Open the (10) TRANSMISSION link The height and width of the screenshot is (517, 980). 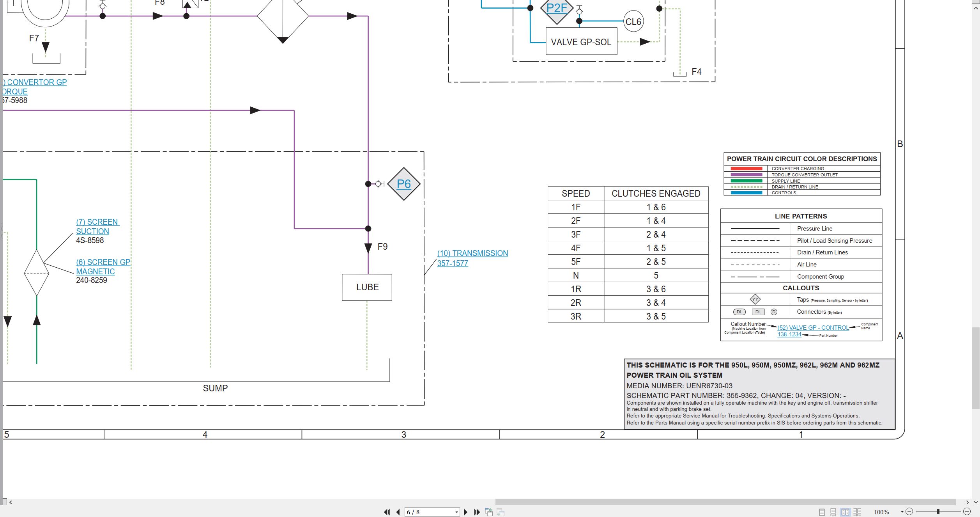coord(472,258)
